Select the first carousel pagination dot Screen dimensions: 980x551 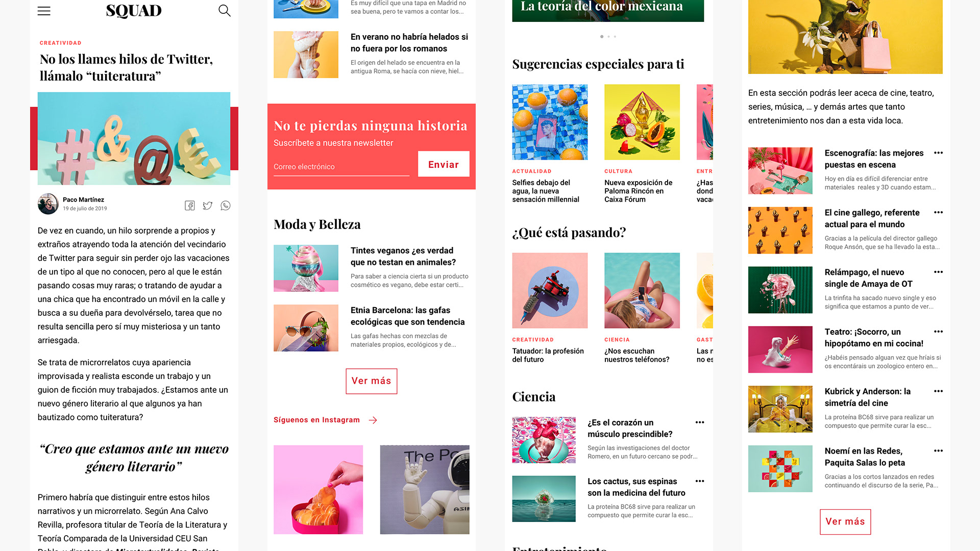602,37
